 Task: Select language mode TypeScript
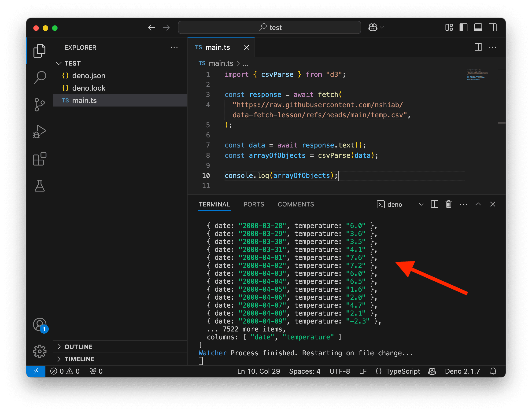point(403,371)
